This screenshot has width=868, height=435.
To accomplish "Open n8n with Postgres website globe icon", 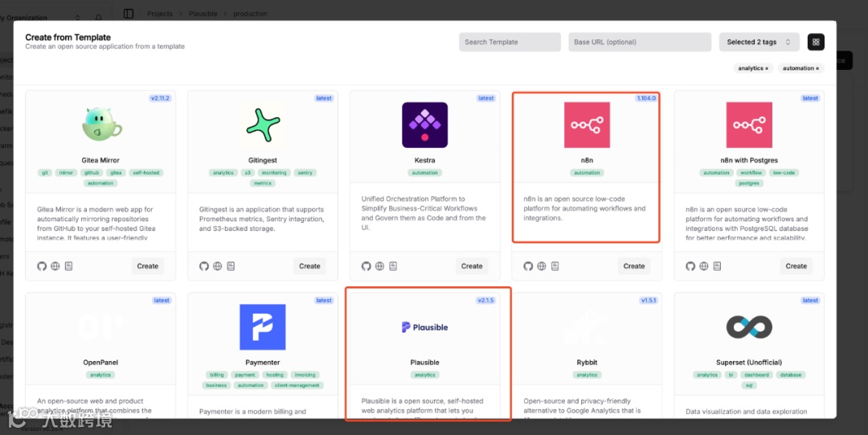I will click(703, 266).
